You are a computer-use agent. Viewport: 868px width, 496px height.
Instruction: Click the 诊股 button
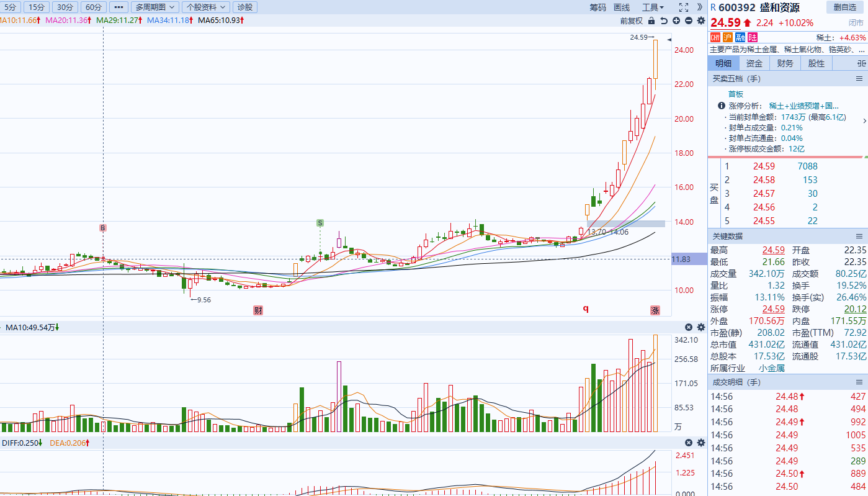pyautogui.click(x=245, y=7)
